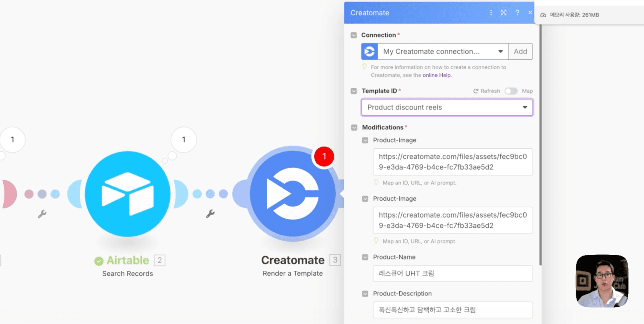Click the Search Records caption
Image resolution: width=644 pixels, height=324 pixels.
pyautogui.click(x=128, y=274)
